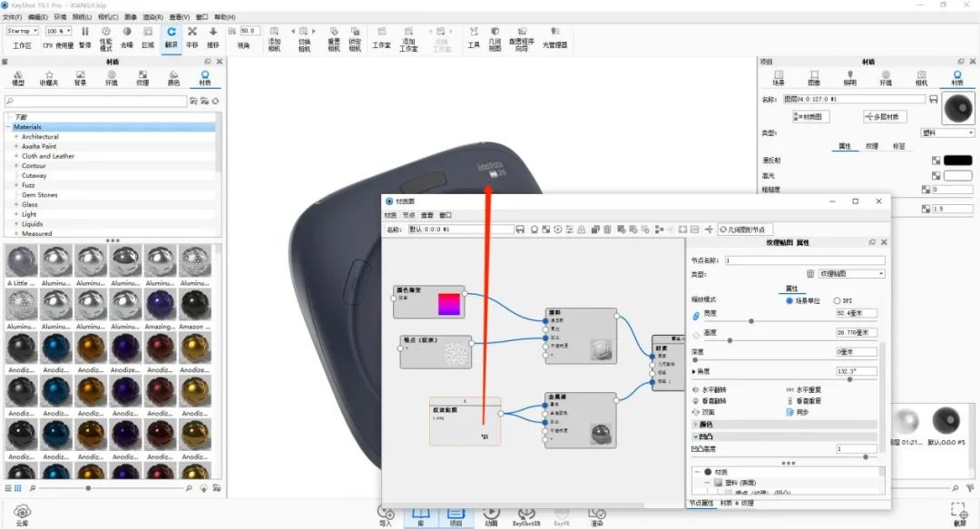Expand the 角度 angle disclosure triangle
The width and height of the screenshot is (980, 529).
coord(694,371)
